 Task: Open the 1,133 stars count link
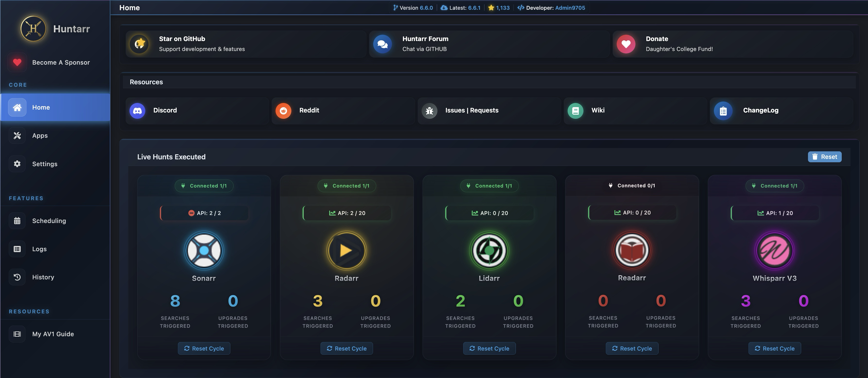(x=503, y=8)
